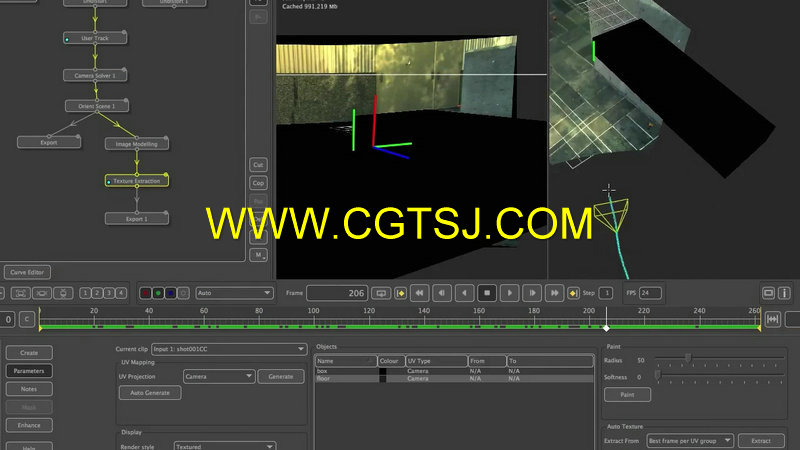This screenshot has width=800, height=450.
Task: Select viewport layout 2
Action: click(97, 293)
